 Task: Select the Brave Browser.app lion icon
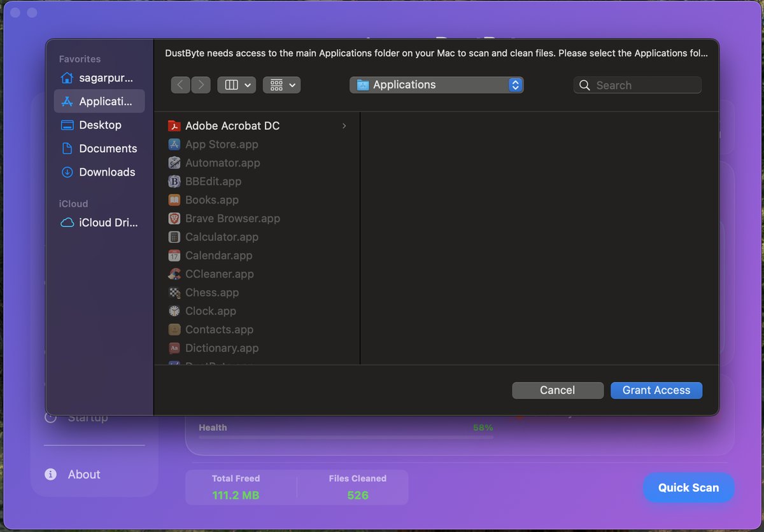(x=174, y=218)
